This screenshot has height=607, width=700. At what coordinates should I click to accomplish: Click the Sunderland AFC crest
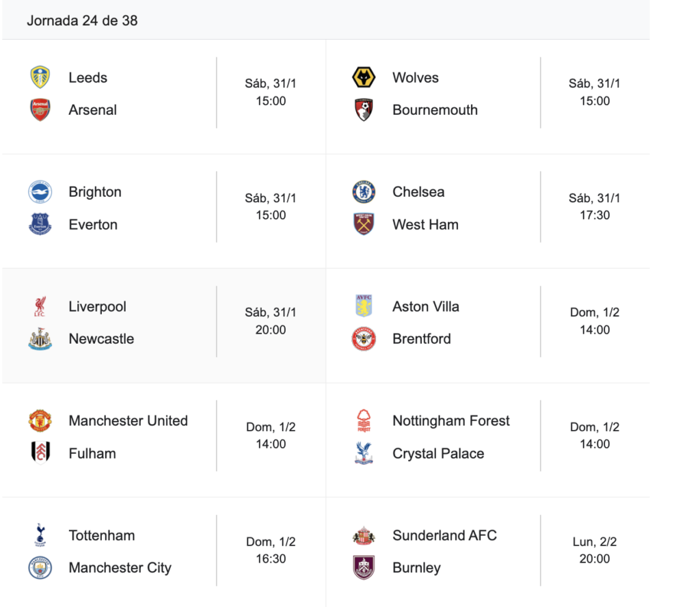click(x=364, y=535)
